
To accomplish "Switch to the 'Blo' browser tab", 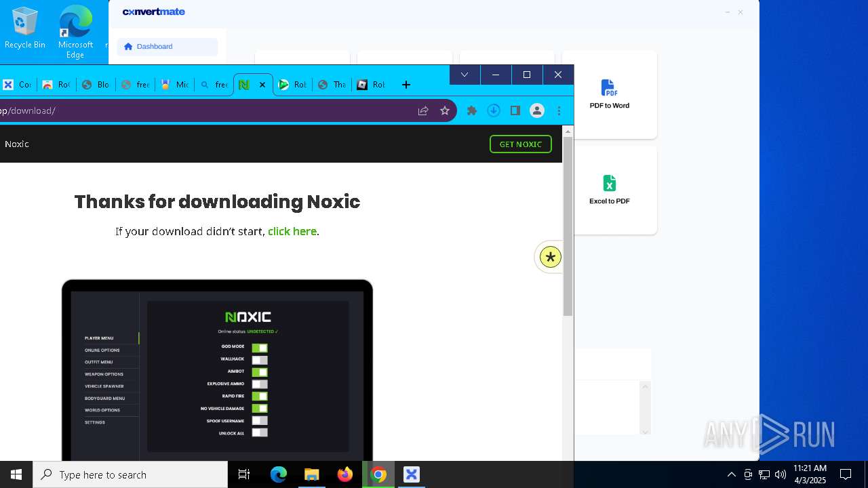I will coord(96,85).
